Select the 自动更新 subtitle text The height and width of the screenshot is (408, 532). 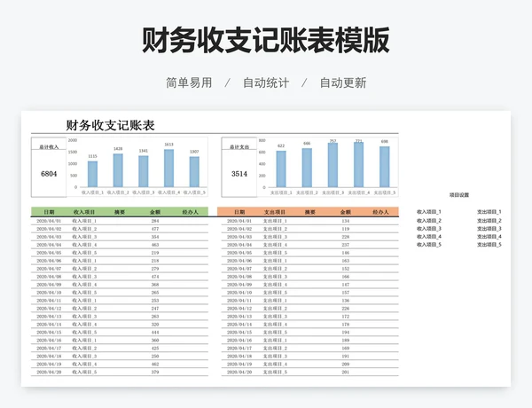(x=343, y=82)
